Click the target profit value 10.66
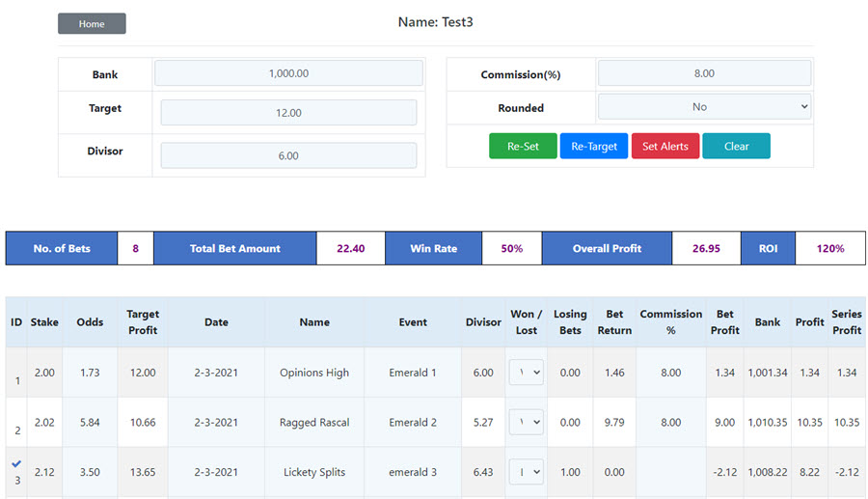The image size is (868, 499). [x=143, y=423]
